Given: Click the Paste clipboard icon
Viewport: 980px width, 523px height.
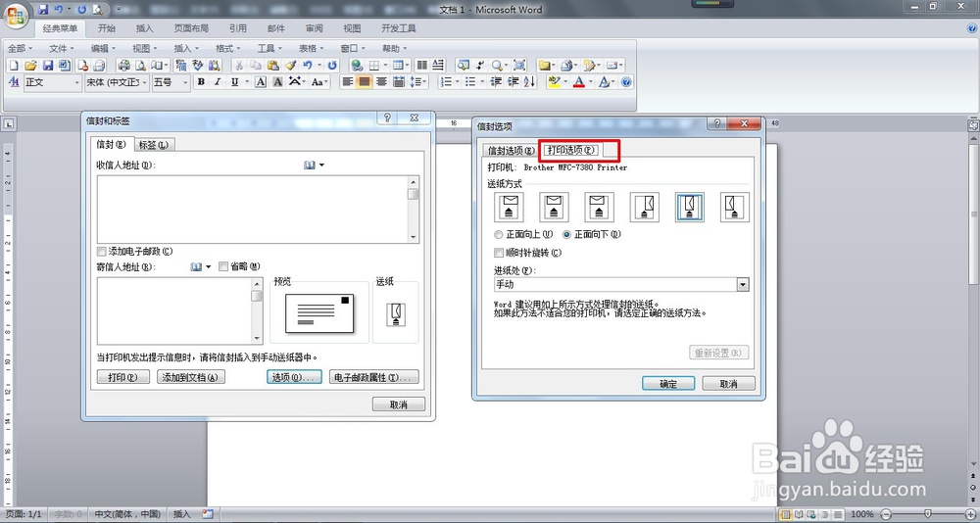Looking at the screenshot, I should (273, 65).
